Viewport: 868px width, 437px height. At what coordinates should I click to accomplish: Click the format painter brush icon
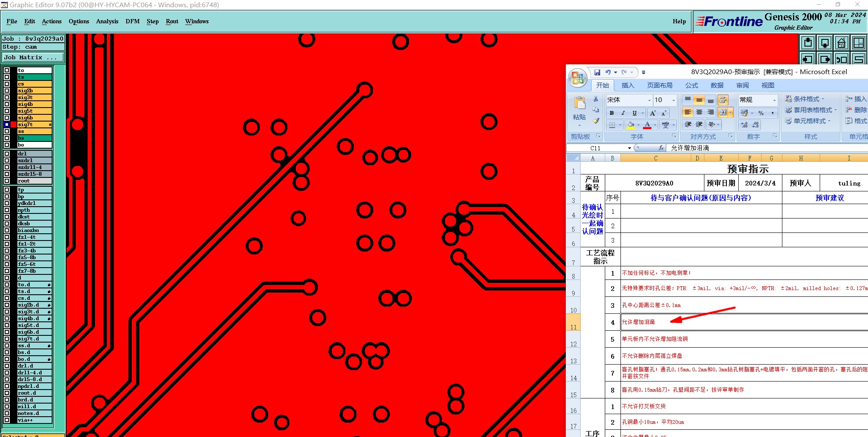click(596, 121)
